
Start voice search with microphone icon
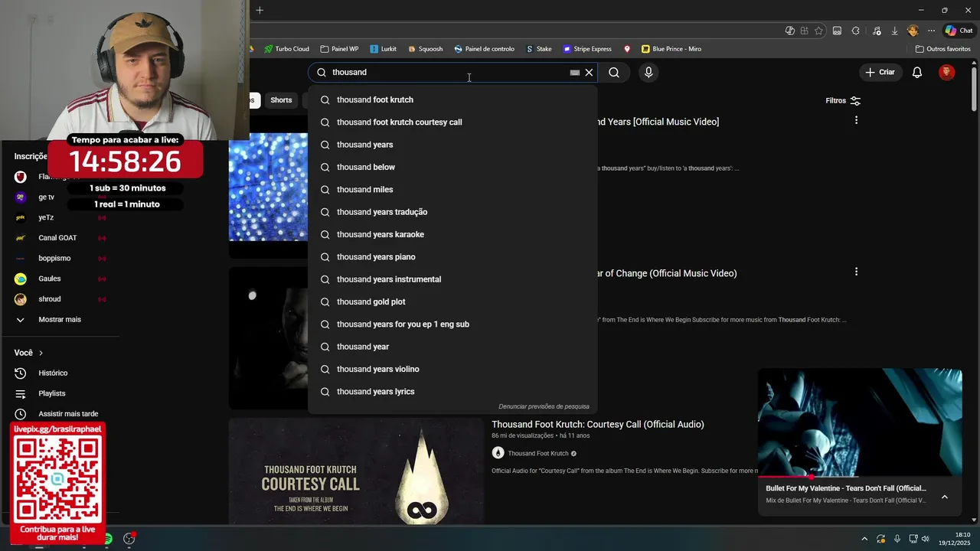click(x=648, y=72)
